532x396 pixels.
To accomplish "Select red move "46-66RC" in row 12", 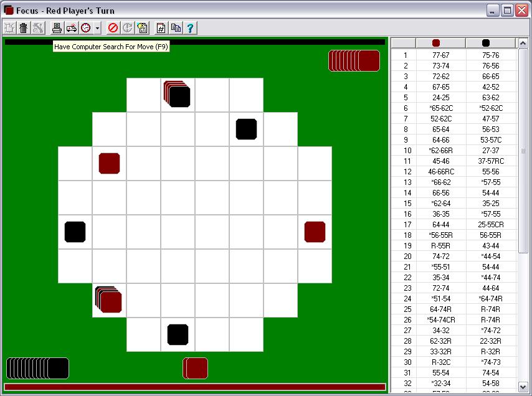I will point(440,172).
